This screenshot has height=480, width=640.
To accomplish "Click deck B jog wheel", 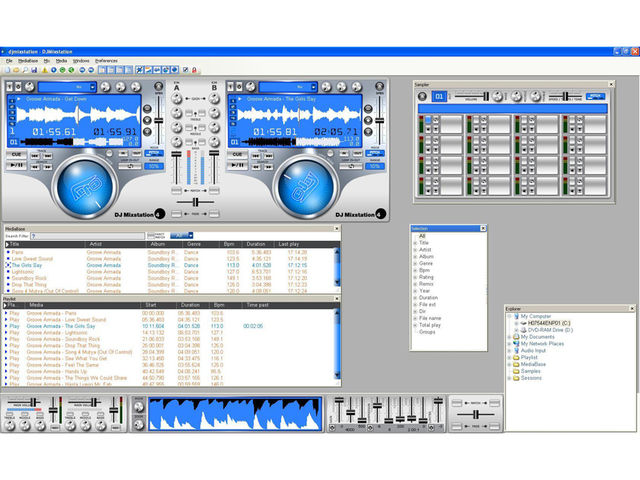I will pyautogui.click(x=306, y=187).
